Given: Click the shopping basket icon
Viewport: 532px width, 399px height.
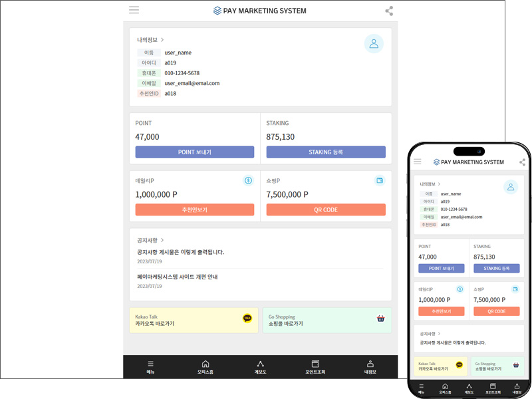Looking at the screenshot, I should 380,319.
